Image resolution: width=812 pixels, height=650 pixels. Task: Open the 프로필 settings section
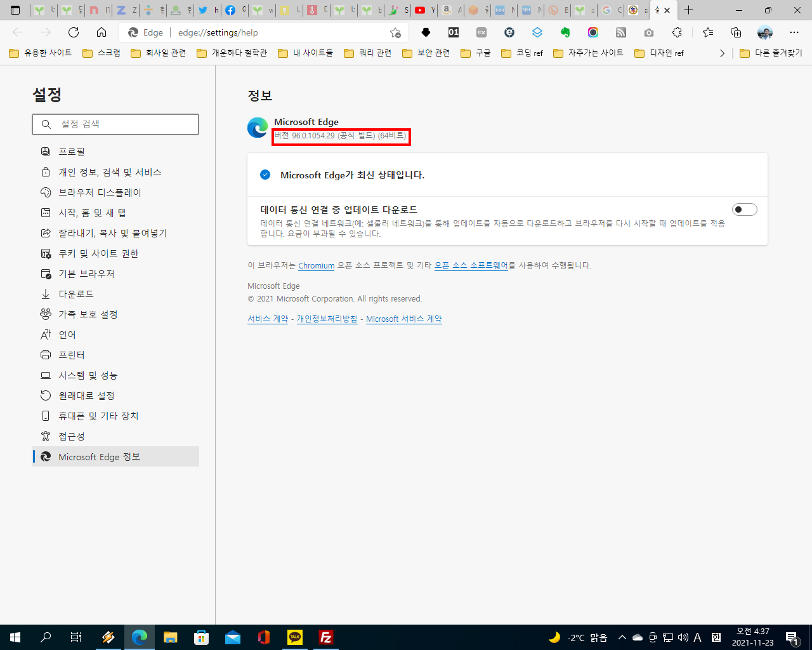[115, 152]
